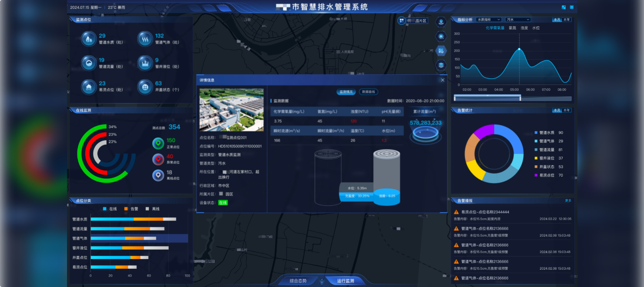The height and width of the screenshot is (287, 644).
Task: Click the 井盖状态 manhole cover icon
Action: point(145,87)
